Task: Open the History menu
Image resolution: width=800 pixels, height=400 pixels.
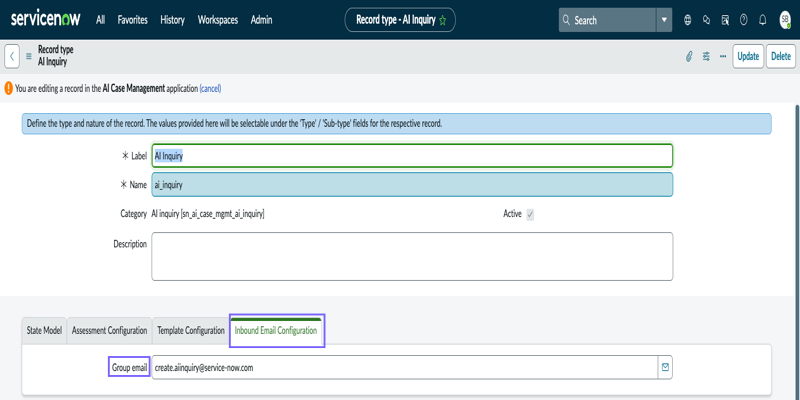Action: 172,20
